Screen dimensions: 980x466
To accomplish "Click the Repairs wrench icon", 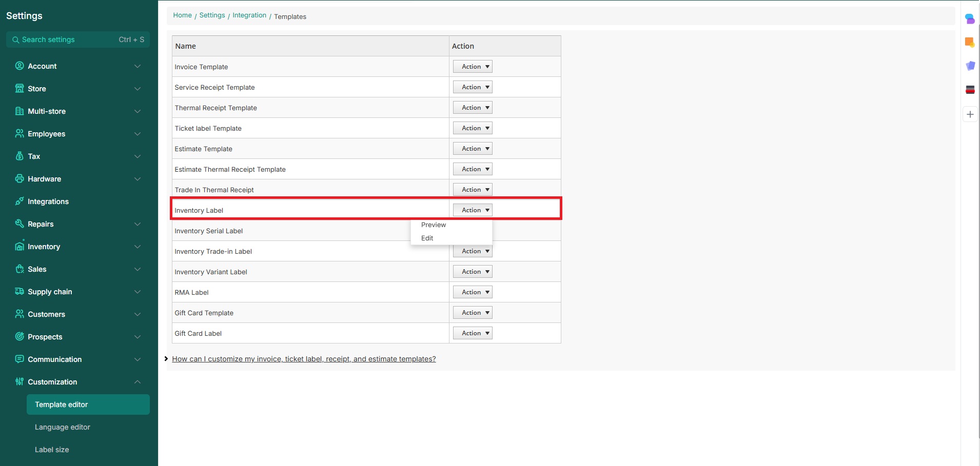I will 19,224.
